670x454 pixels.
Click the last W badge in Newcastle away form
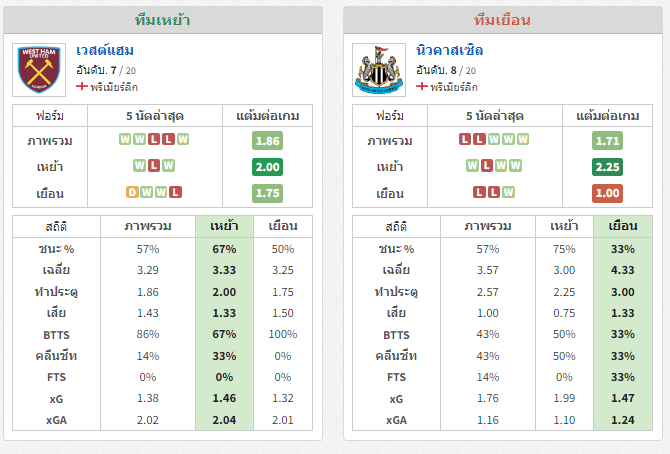(508, 192)
